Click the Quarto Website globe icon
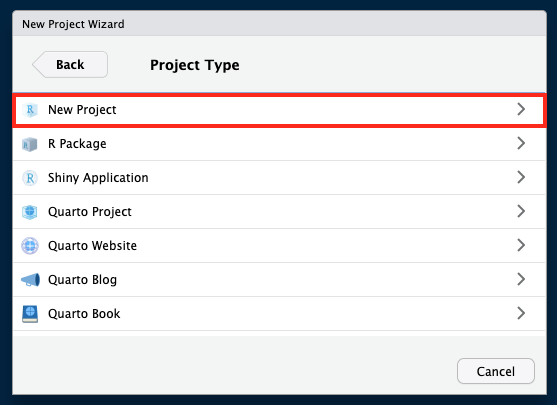The image size is (557, 405). tap(30, 245)
